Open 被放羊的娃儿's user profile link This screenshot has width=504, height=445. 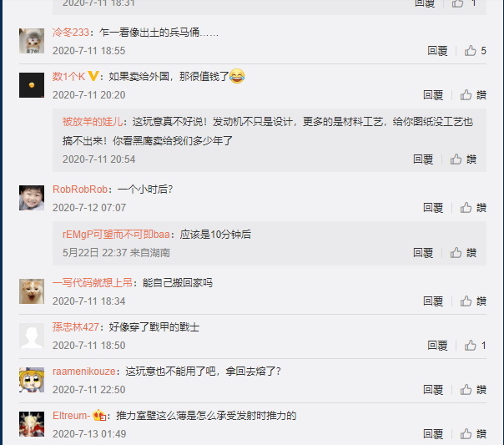93,122
